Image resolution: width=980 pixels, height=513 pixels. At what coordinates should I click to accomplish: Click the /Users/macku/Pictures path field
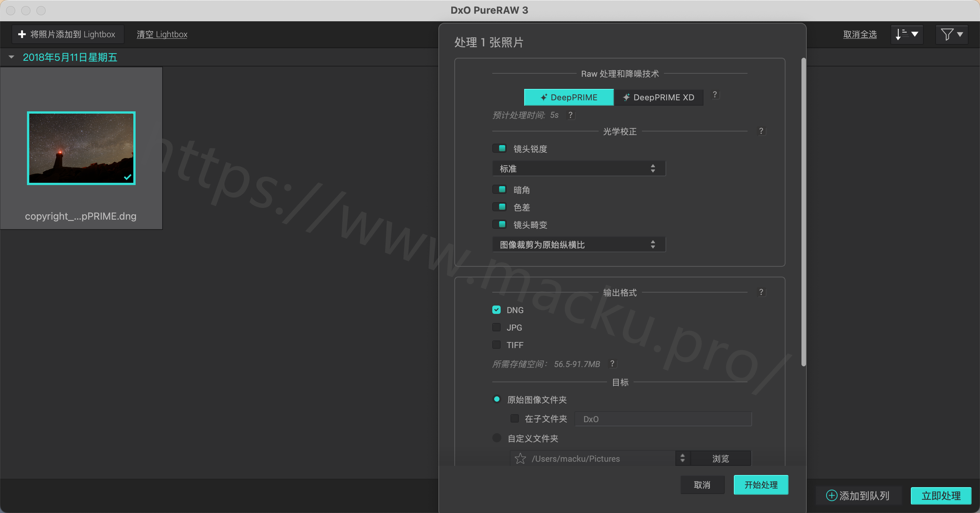[x=593, y=458]
